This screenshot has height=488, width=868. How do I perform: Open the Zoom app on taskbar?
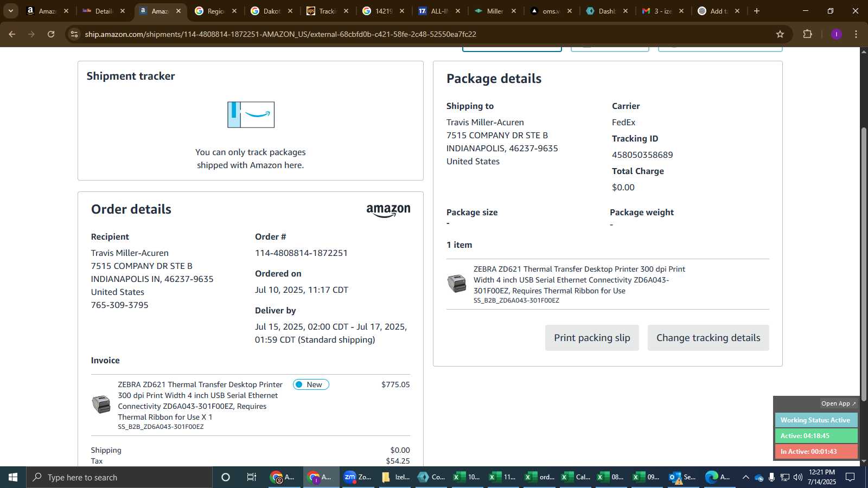click(358, 477)
